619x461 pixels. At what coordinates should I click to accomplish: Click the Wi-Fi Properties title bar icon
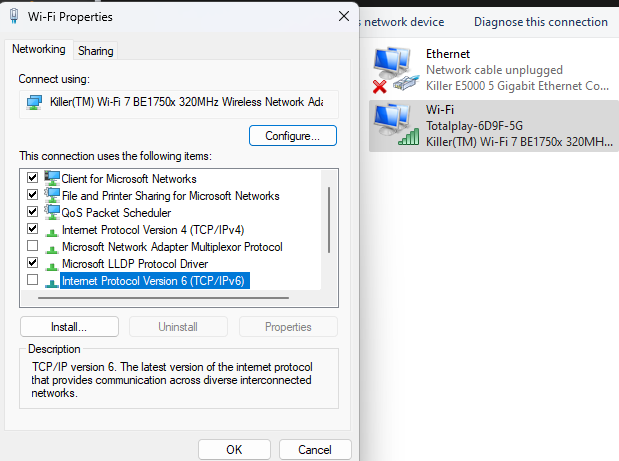pos(14,16)
